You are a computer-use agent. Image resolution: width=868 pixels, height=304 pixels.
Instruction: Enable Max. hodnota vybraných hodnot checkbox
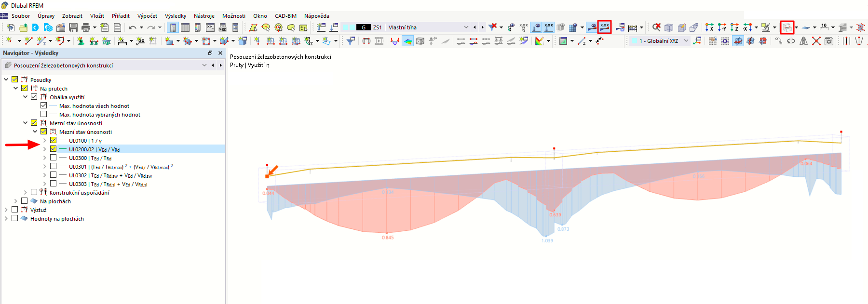click(x=44, y=114)
